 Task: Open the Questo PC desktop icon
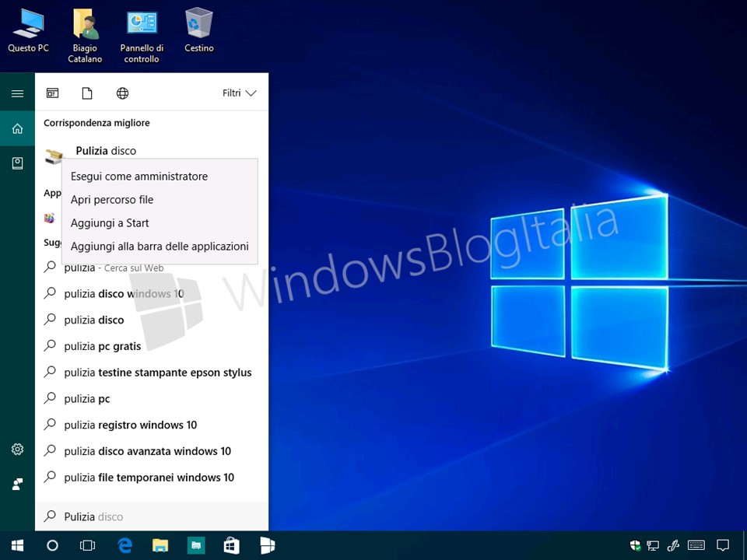(x=28, y=30)
